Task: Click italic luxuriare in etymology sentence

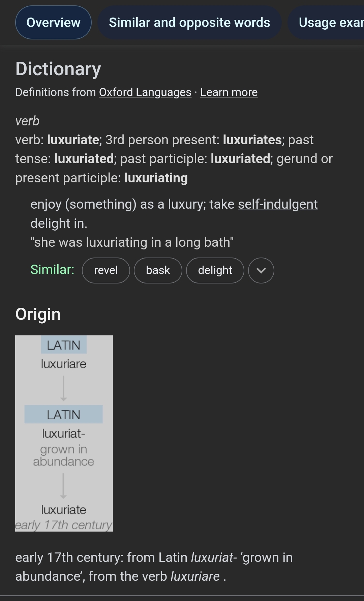Action: (x=195, y=576)
